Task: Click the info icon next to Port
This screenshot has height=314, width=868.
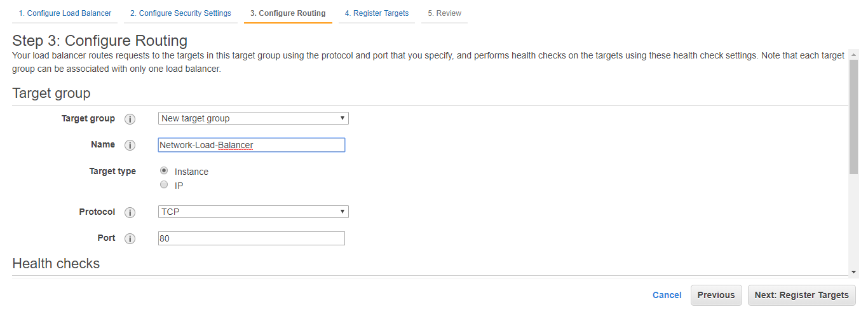Action: (130, 238)
